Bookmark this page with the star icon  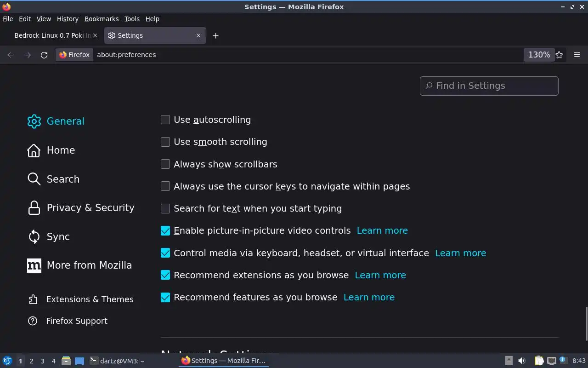pyautogui.click(x=559, y=55)
